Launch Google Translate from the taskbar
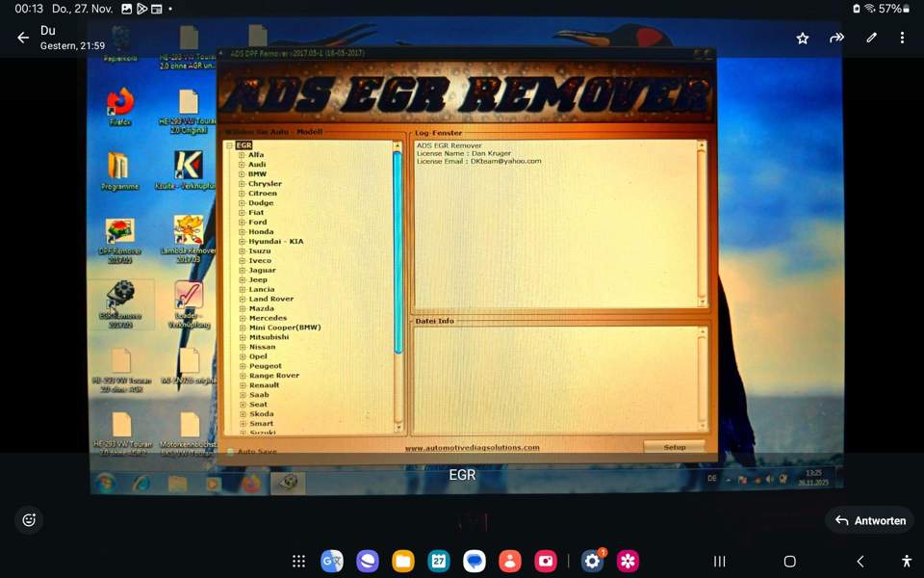 (332, 561)
